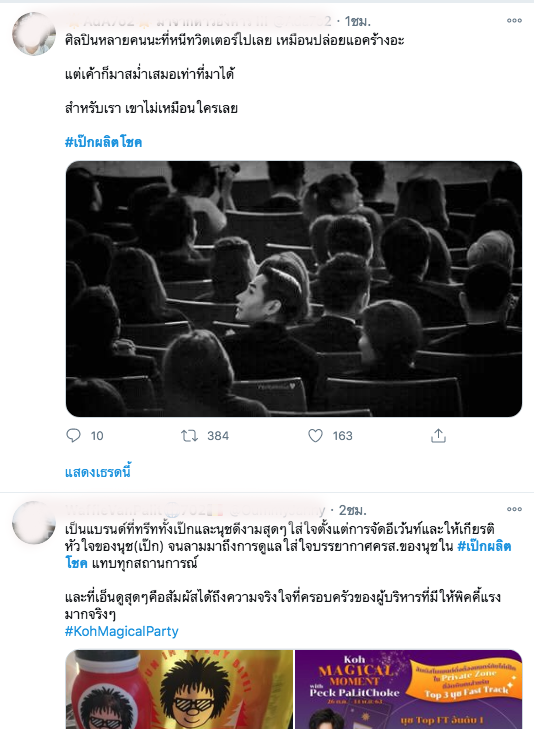Image resolution: width=534 pixels, height=729 pixels.
Task: Click the แสดงเธรดนี้ show thread link
Action: coord(98,472)
